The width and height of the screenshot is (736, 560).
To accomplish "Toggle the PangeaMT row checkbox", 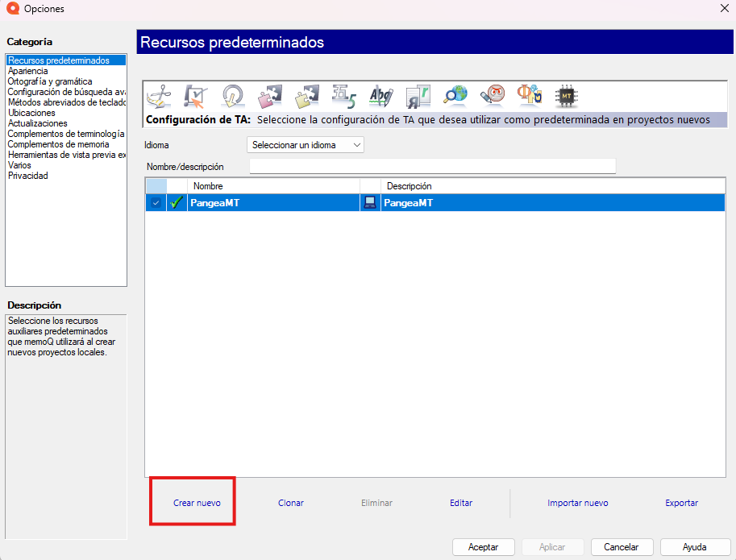I will click(x=155, y=202).
